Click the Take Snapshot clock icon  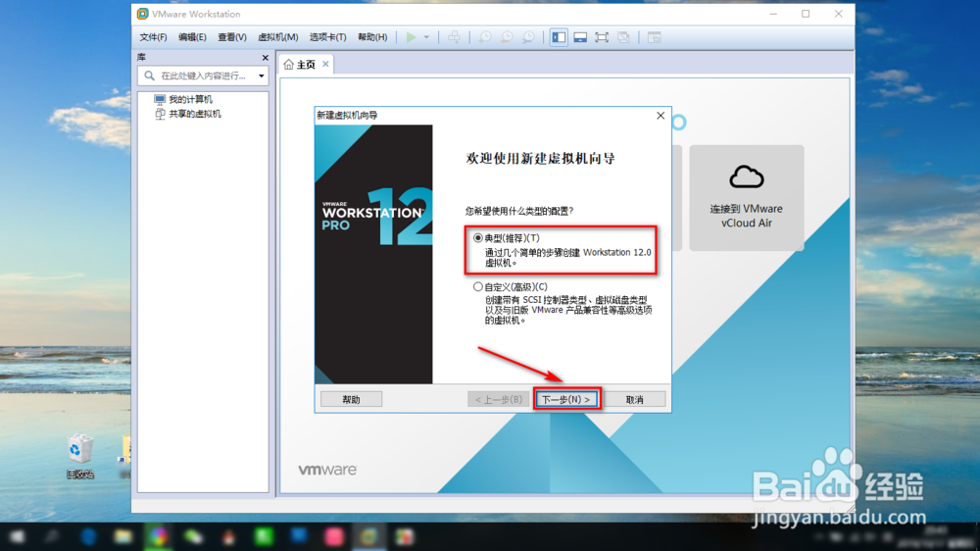pyautogui.click(x=485, y=37)
